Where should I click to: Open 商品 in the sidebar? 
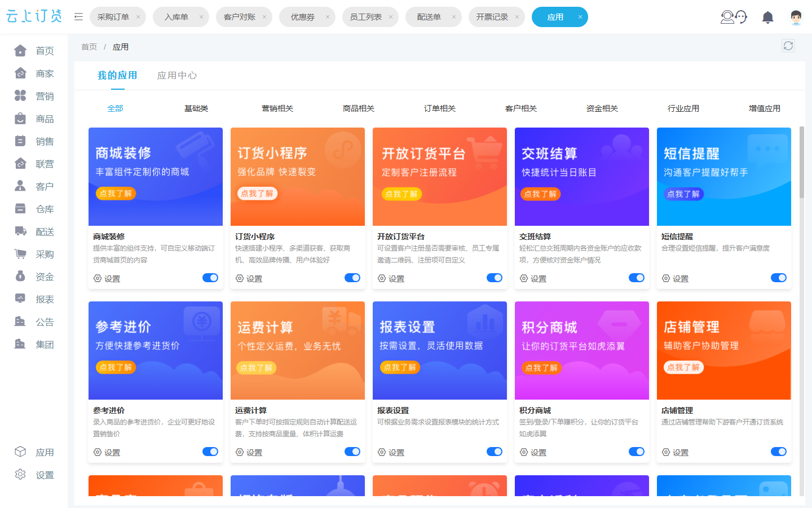(x=34, y=119)
